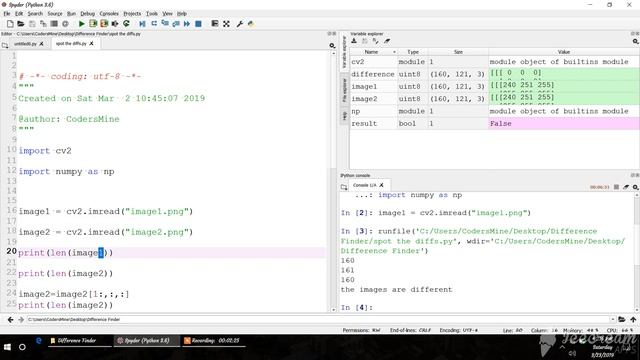Run current cell from the toolbar
The height and width of the screenshot is (360, 640).
point(93,24)
